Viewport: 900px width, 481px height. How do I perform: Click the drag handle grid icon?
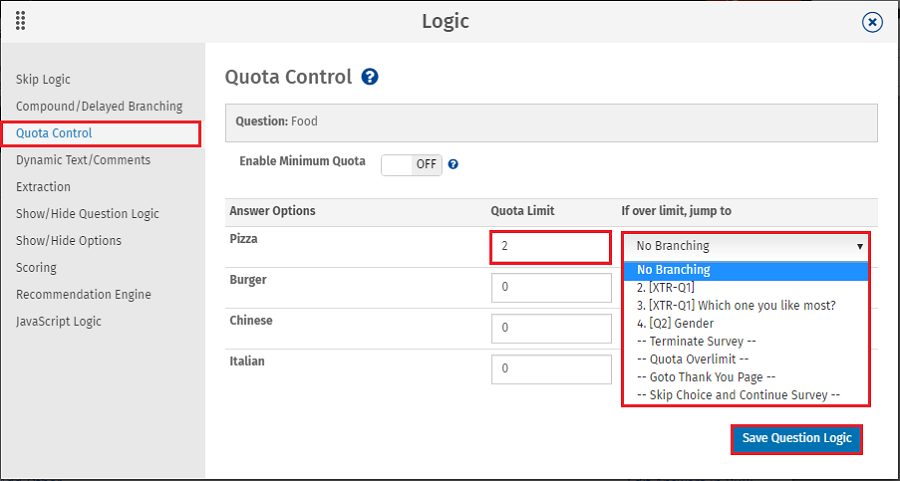click(x=21, y=21)
